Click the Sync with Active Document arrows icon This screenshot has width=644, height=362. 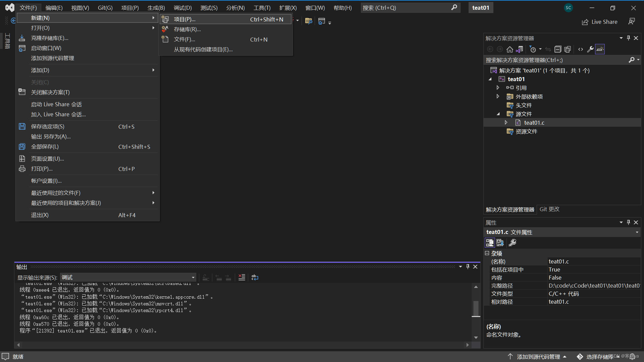point(548,49)
